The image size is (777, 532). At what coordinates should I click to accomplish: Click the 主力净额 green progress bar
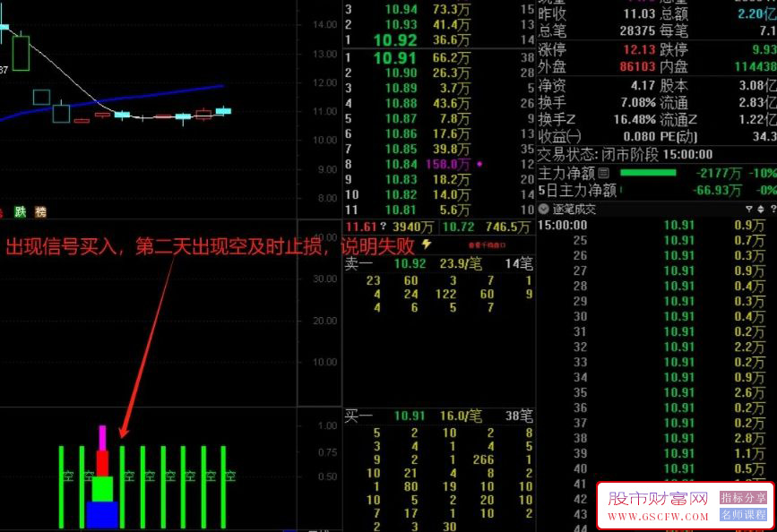[648, 172]
